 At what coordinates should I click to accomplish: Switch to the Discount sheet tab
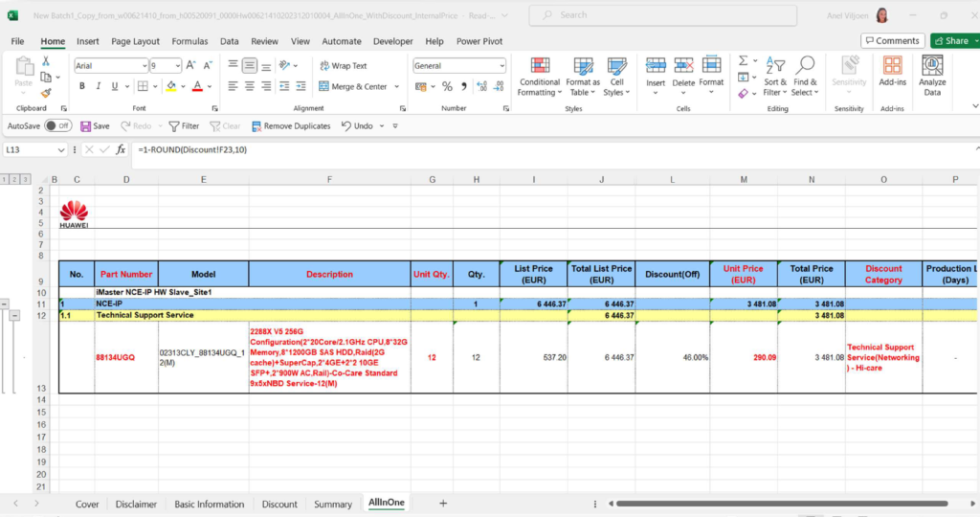click(x=279, y=504)
